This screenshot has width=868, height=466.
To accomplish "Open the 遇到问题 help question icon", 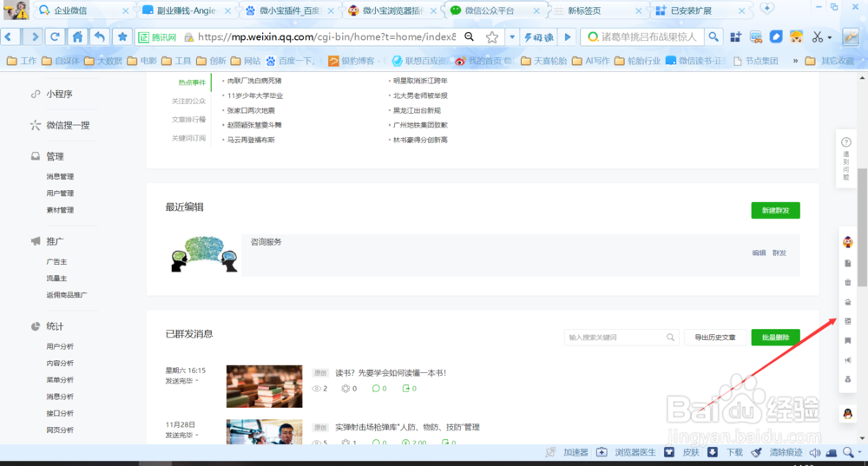I will point(846,142).
